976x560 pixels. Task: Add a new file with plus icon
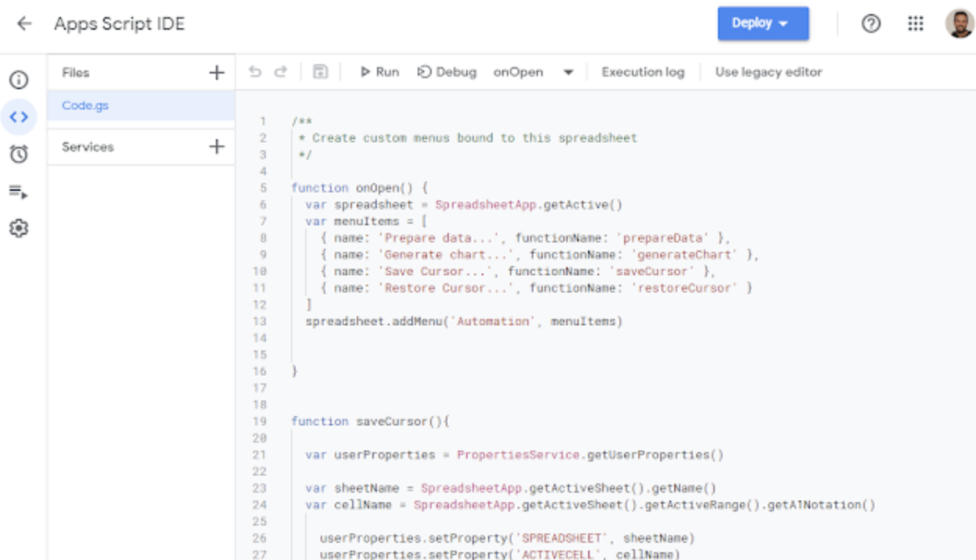(217, 73)
